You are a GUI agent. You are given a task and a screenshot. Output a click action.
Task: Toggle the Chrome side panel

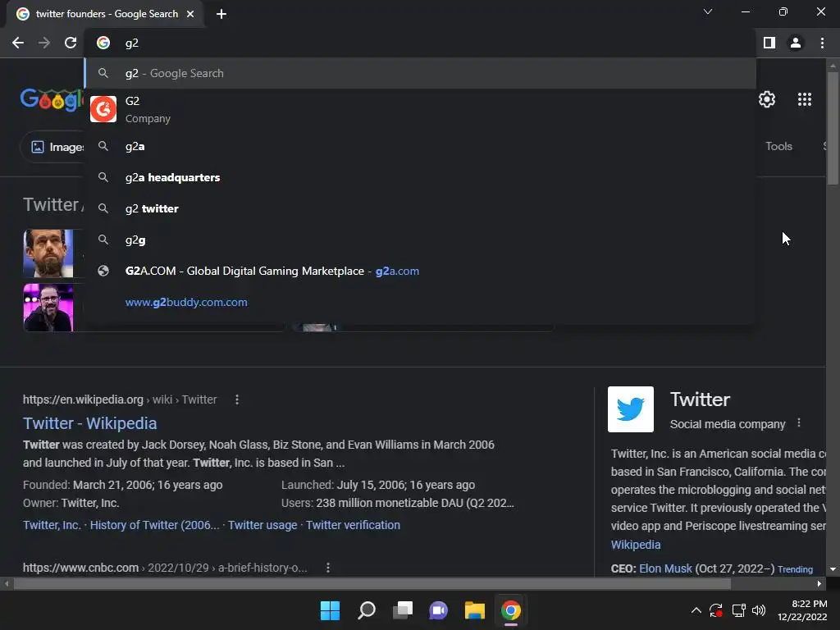point(769,43)
